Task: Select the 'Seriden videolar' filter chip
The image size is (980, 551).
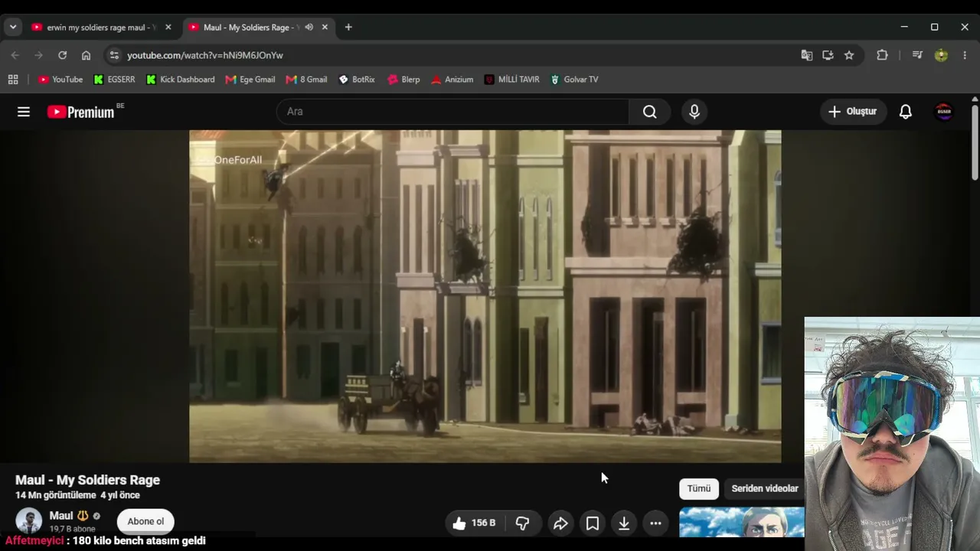Action: pyautogui.click(x=765, y=488)
